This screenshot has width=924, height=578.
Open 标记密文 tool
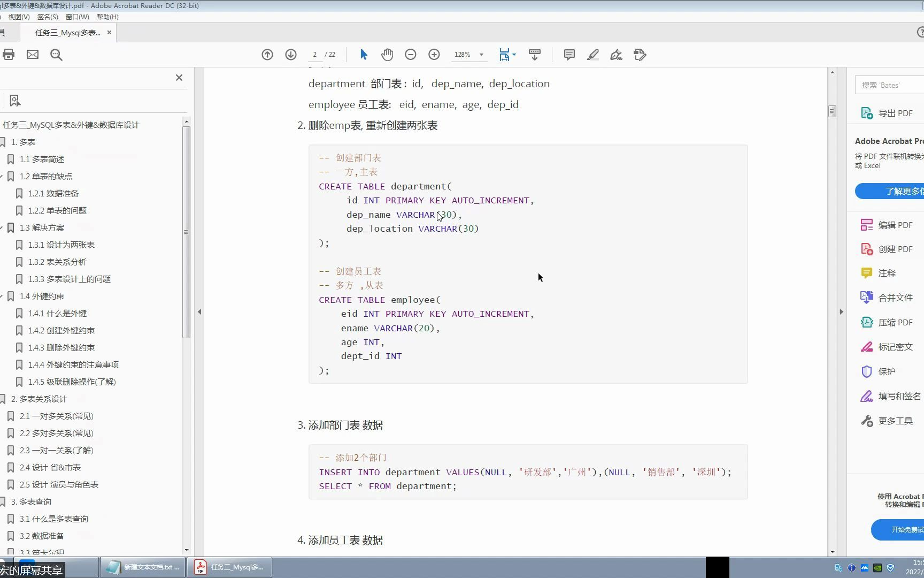click(x=888, y=347)
